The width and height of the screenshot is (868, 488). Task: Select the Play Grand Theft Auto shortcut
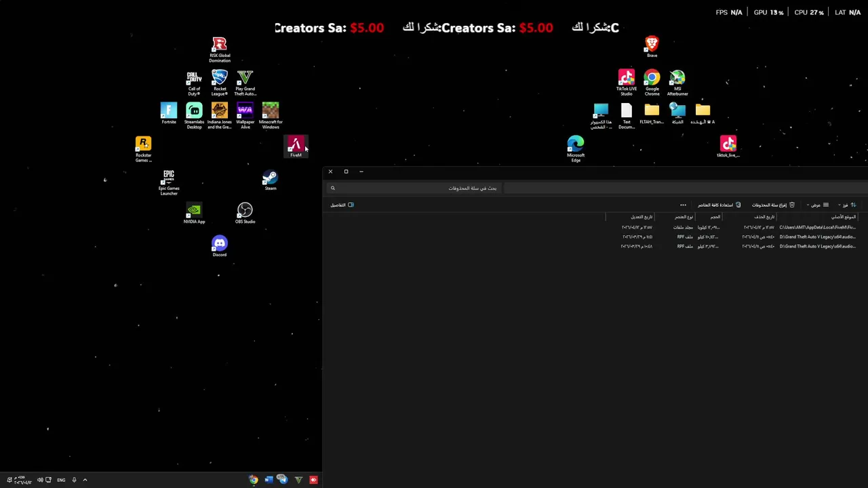click(x=245, y=83)
